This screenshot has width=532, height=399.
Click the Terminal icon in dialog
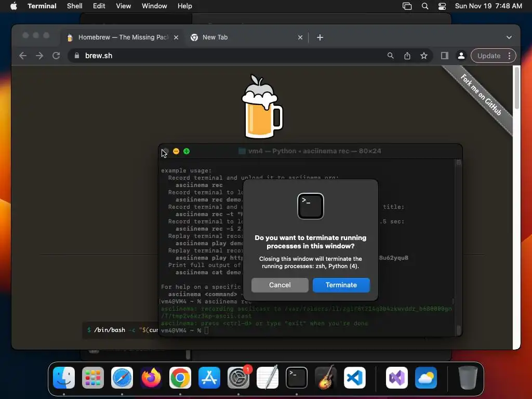[x=311, y=206]
